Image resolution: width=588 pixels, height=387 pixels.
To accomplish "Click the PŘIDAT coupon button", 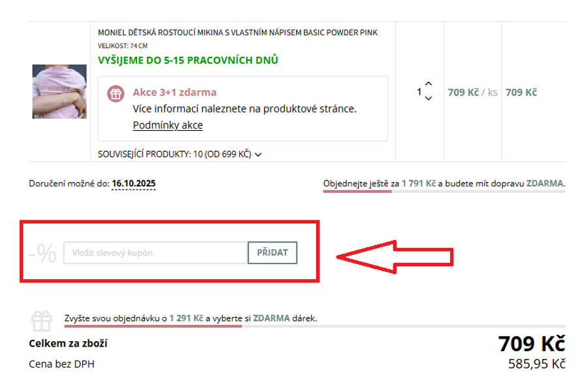I will [x=272, y=252].
